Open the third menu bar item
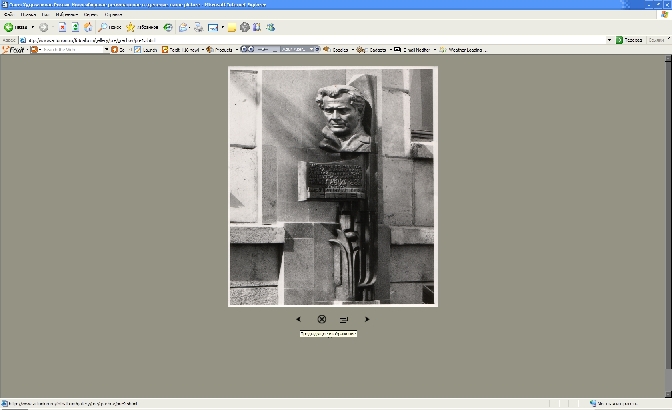 click(45, 15)
